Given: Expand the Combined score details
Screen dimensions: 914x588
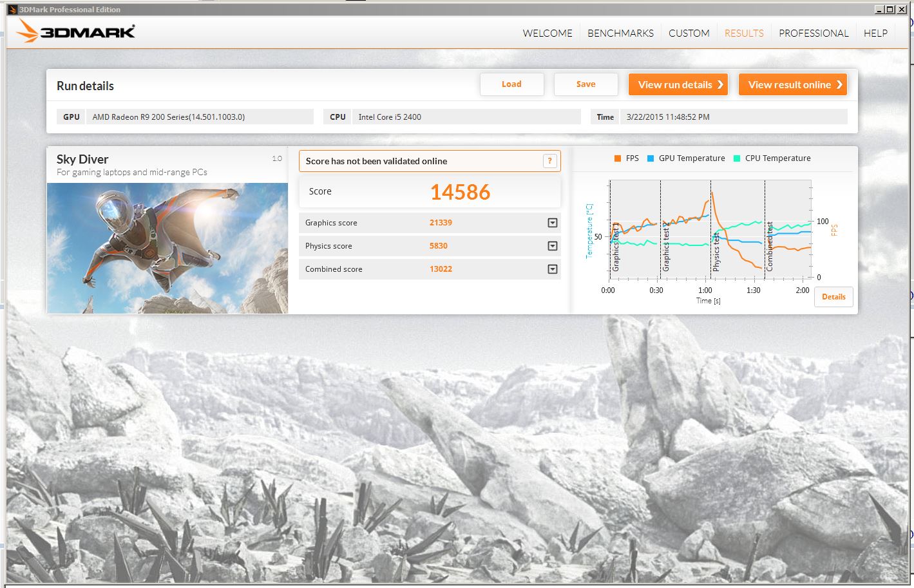Looking at the screenshot, I should 552,269.
